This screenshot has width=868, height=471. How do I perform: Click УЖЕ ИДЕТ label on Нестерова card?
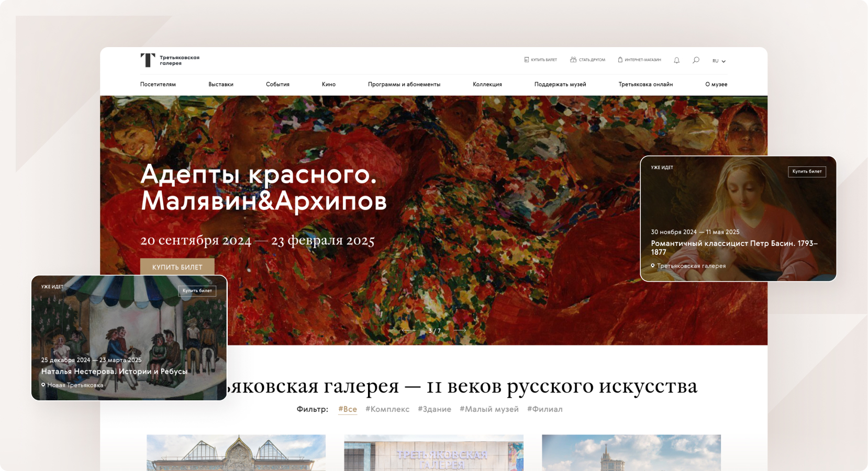click(52, 287)
